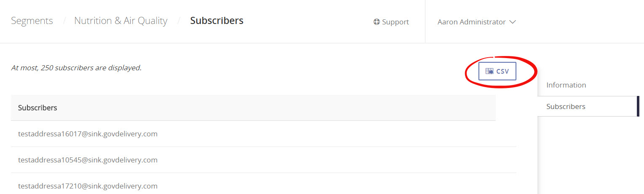Click the Support lifebuoy icon
644x194 pixels.
tap(377, 22)
